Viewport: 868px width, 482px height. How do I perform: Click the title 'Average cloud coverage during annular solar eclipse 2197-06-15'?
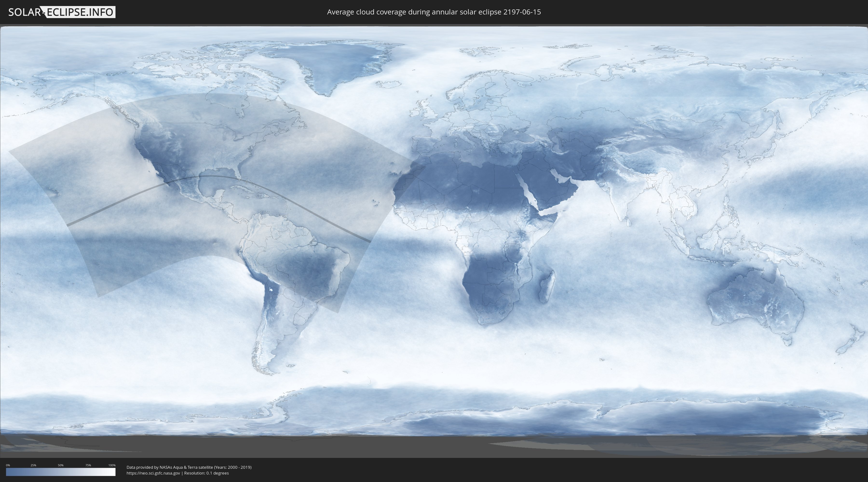tap(434, 12)
